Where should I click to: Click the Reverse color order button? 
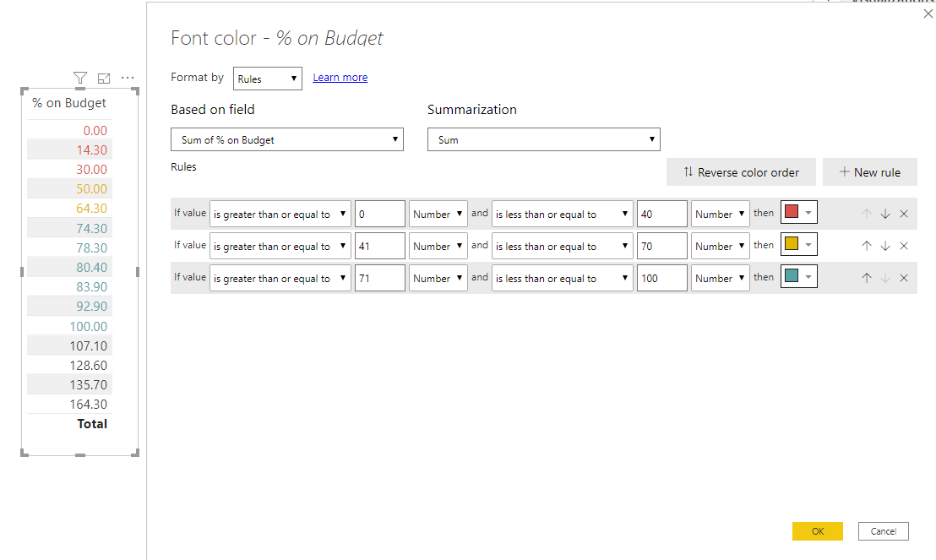click(741, 172)
